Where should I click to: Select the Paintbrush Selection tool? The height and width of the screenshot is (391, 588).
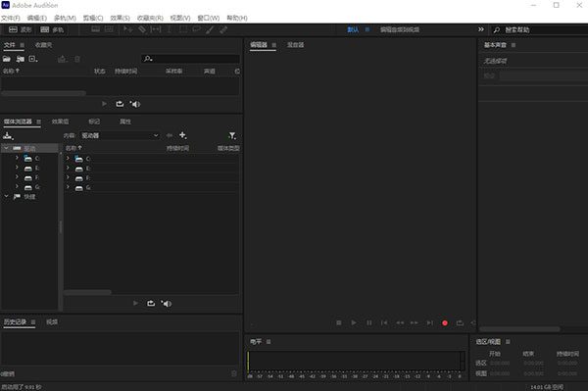pyautogui.click(x=210, y=29)
